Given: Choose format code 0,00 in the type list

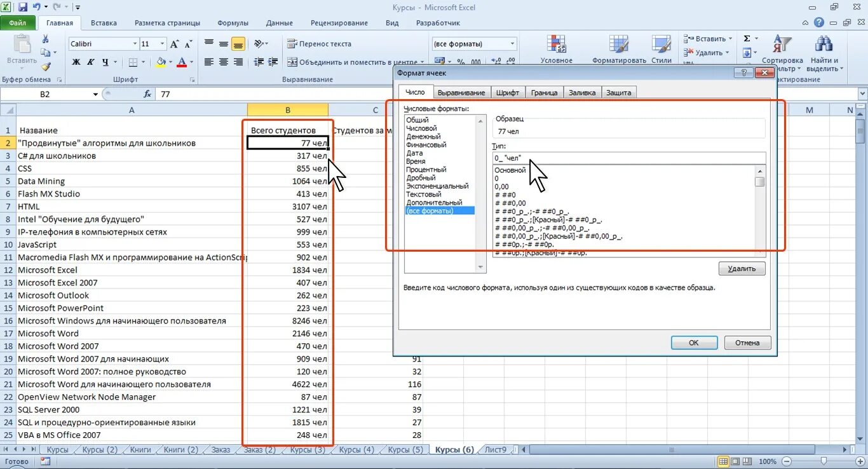Looking at the screenshot, I should pyautogui.click(x=501, y=187).
